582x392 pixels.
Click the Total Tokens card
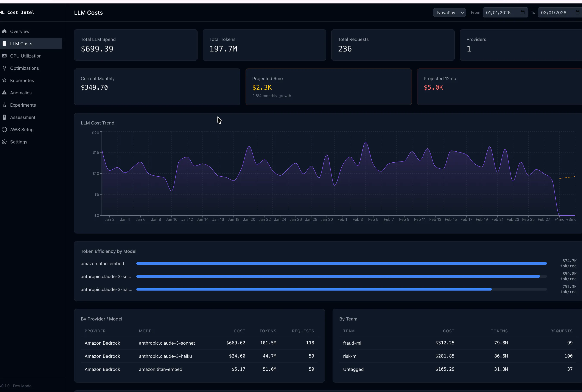coord(264,45)
